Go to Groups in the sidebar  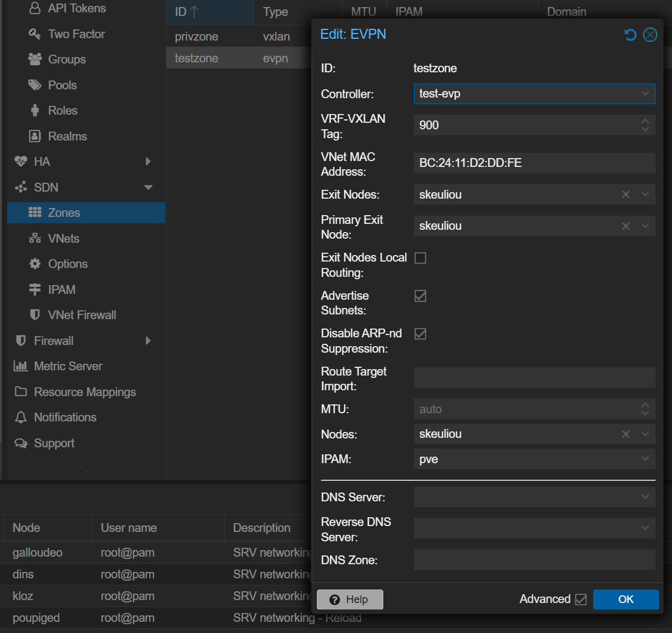click(x=67, y=59)
